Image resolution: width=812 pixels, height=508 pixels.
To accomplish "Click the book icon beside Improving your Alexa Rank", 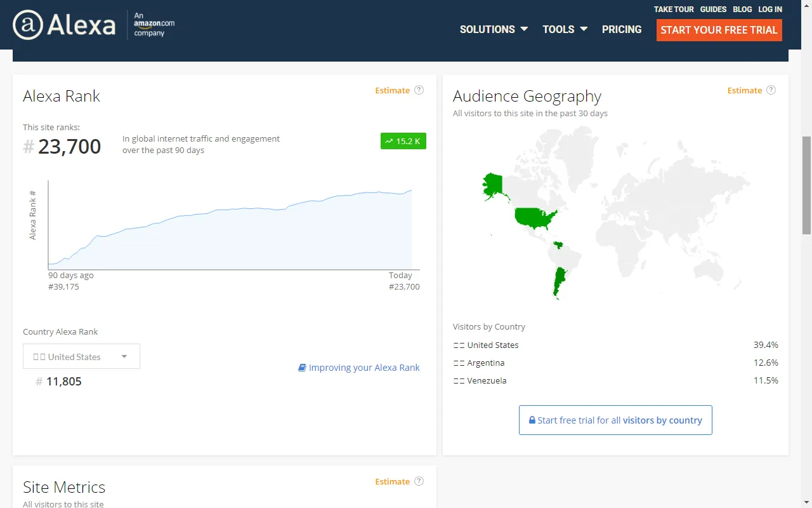I will point(303,368).
